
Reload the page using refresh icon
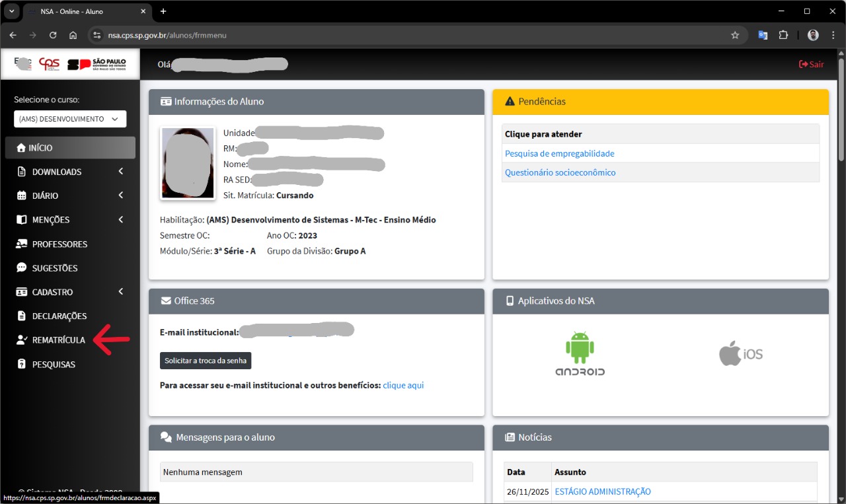53,35
